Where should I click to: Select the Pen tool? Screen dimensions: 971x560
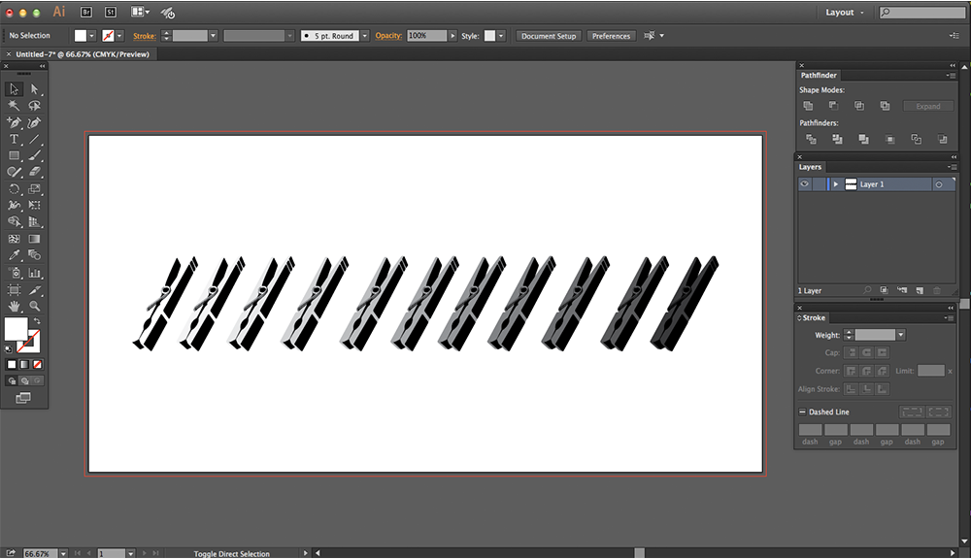[x=14, y=122]
